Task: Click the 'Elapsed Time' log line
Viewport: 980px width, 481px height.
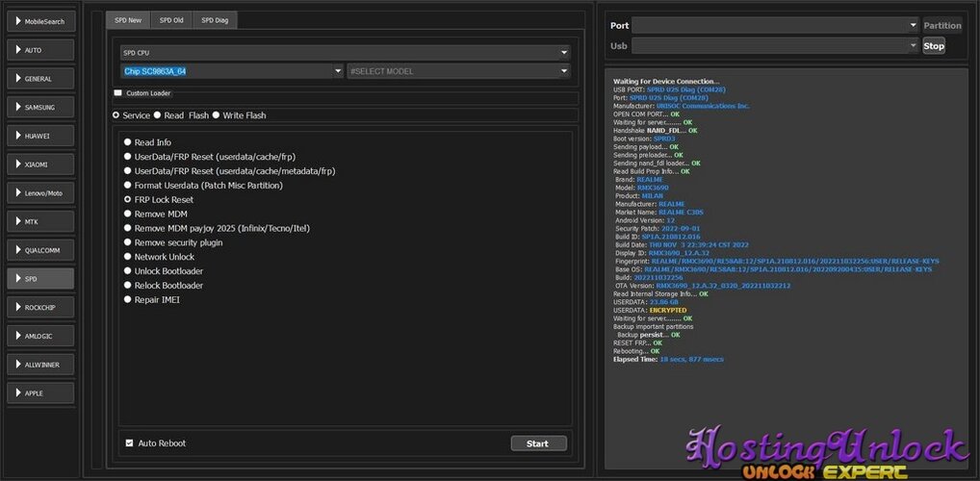Action: point(668,359)
